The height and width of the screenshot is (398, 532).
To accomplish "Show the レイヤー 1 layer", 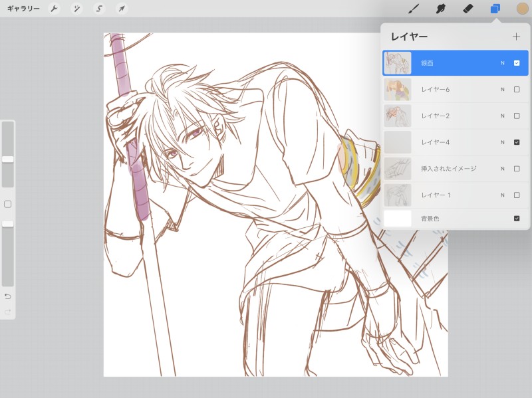I will 517,195.
